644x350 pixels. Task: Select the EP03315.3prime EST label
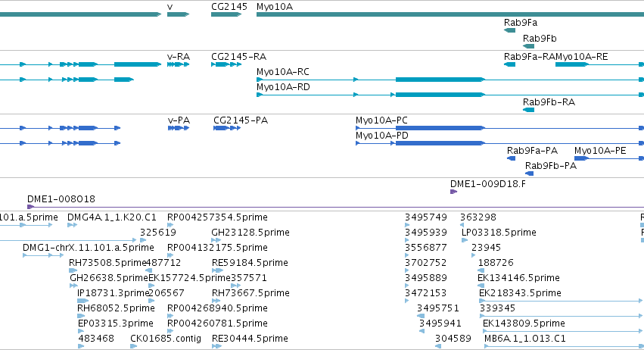click(116, 324)
